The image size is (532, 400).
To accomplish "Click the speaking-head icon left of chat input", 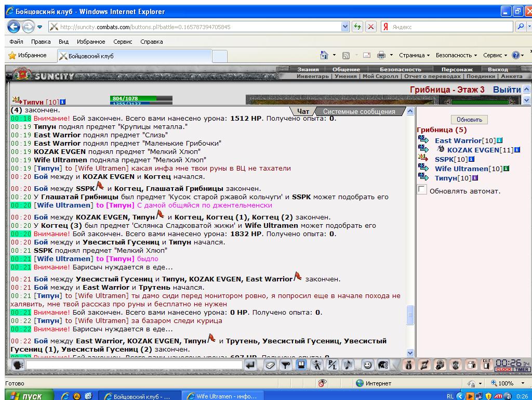I will (18, 365).
